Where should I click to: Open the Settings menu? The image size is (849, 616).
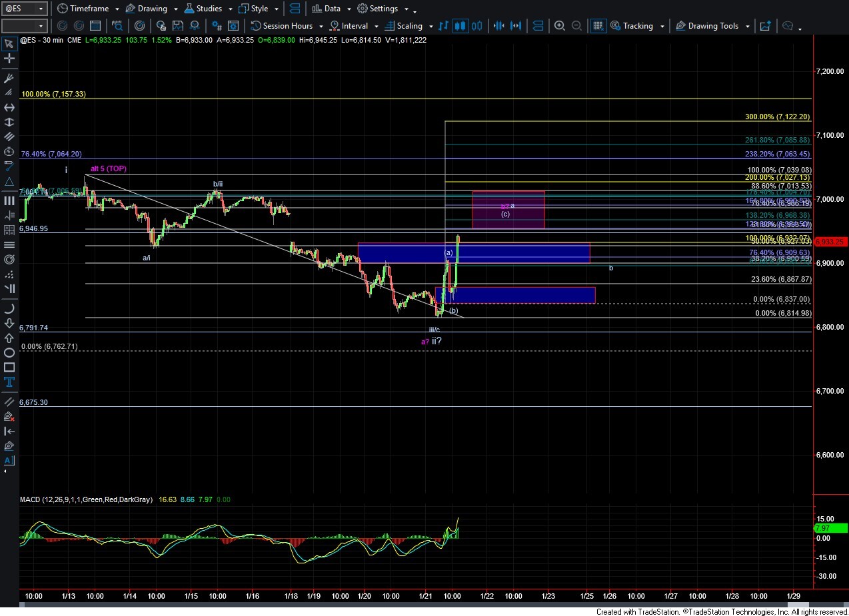[383, 9]
